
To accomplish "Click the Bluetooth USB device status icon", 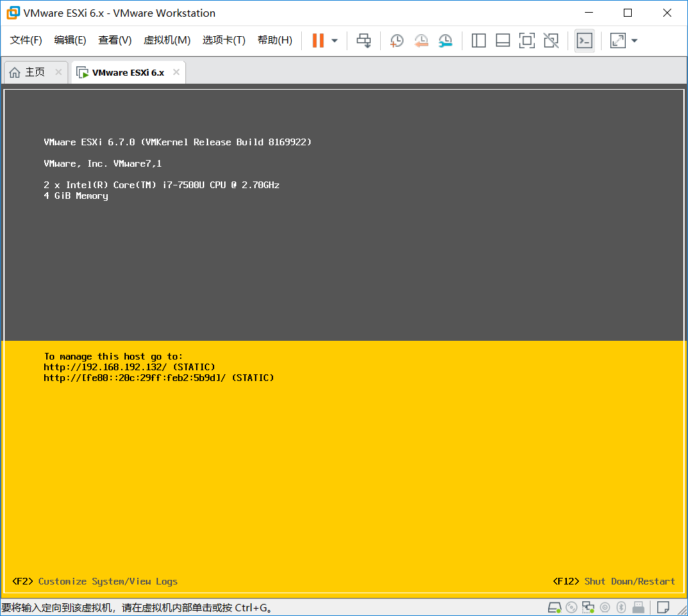I will point(621,608).
